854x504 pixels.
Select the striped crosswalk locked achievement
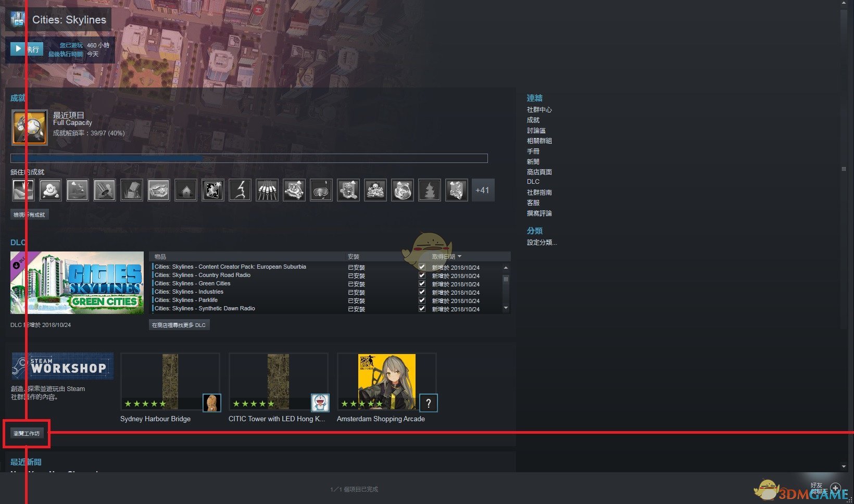click(x=267, y=190)
